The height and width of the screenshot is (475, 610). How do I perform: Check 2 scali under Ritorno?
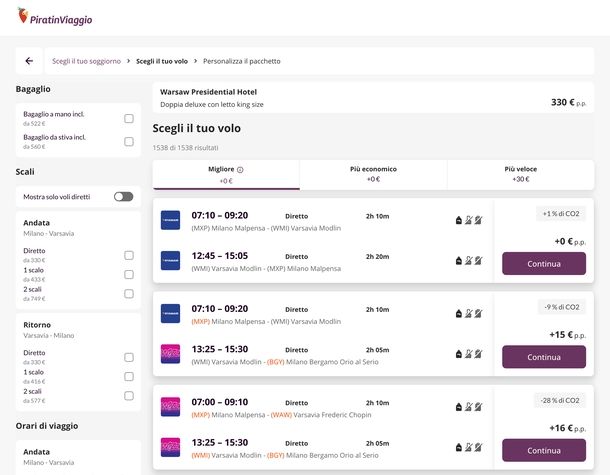click(129, 396)
